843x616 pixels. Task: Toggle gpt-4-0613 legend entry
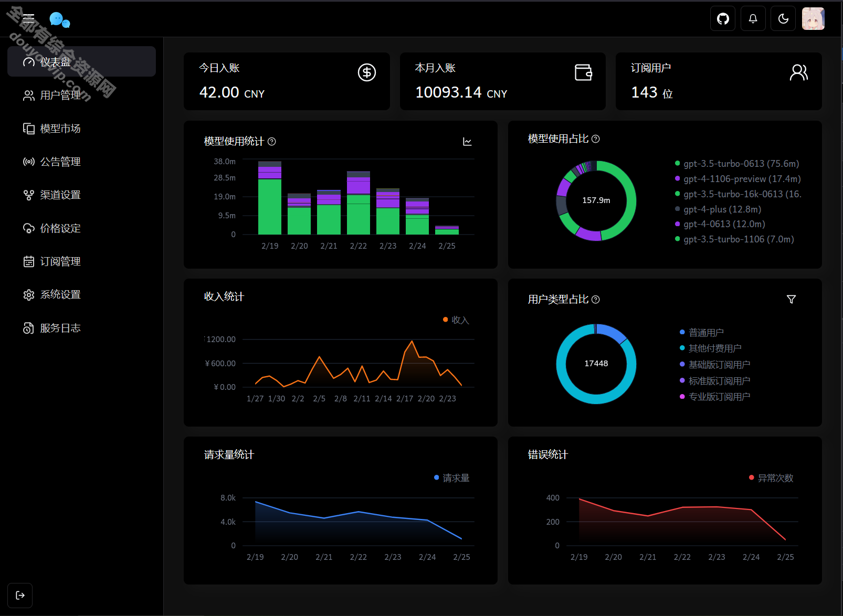tap(720, 224)
